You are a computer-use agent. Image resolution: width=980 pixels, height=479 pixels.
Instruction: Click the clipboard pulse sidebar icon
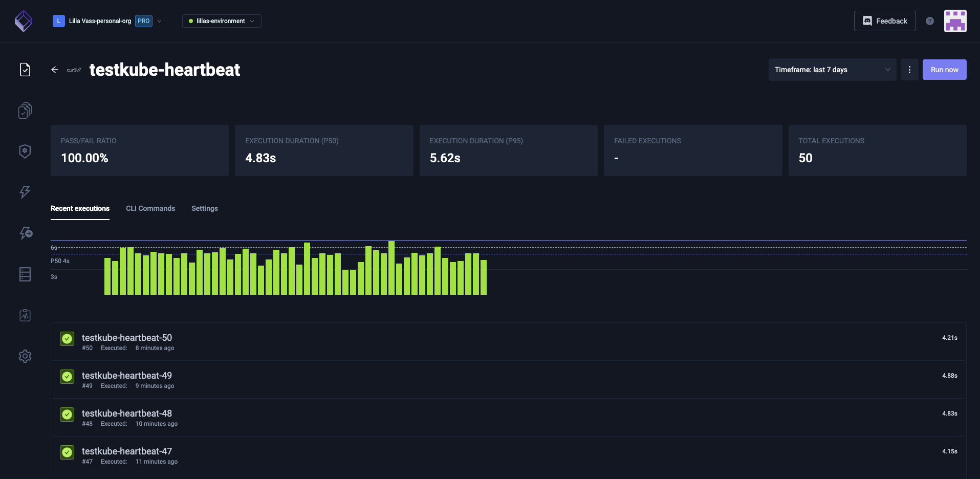[25, 315]
